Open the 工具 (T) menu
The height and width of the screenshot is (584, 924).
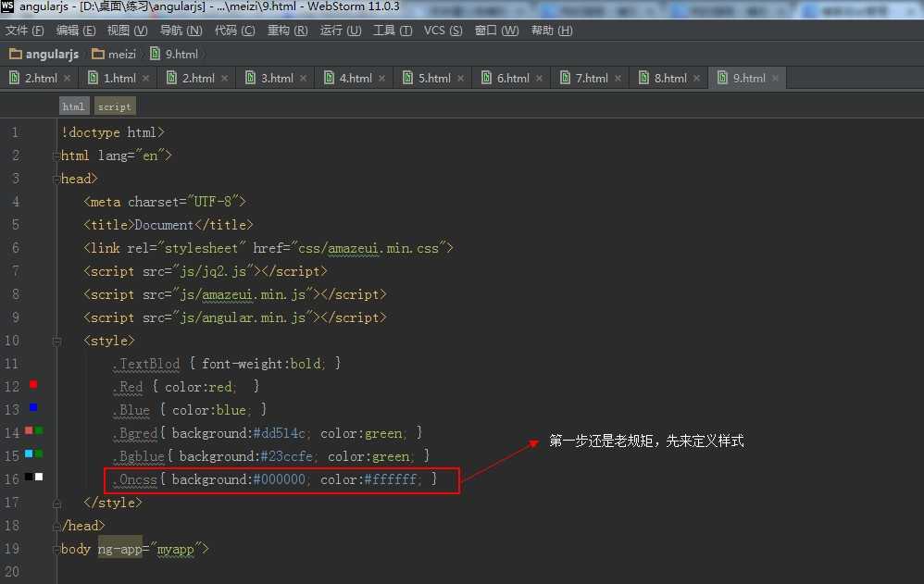coord(393,31)
